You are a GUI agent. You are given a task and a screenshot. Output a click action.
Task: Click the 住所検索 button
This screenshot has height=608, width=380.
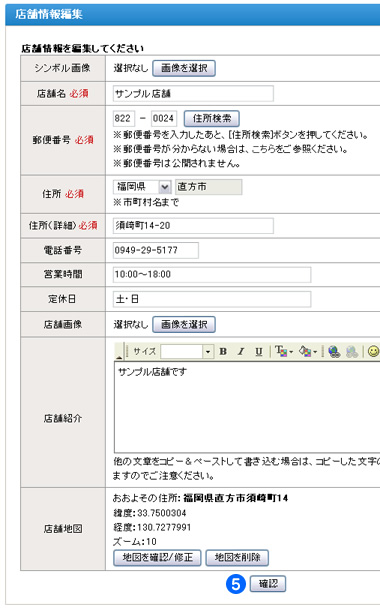click(211, 118)
